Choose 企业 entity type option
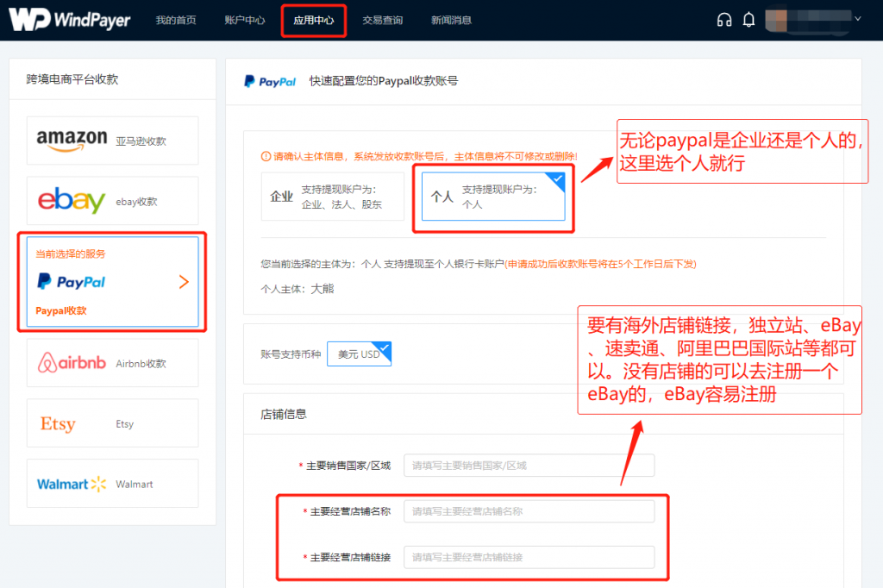883x588 pixels. [332, 196]
